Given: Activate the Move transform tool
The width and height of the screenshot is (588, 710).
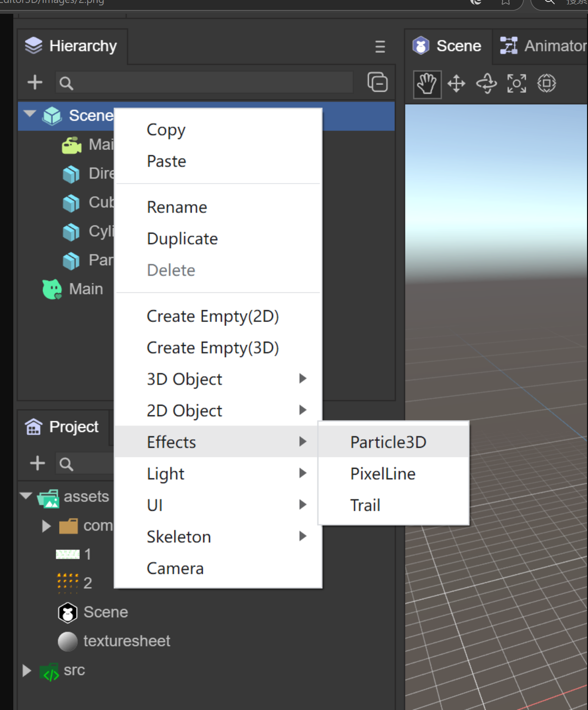Looking at the screenshot, I should [x=456, y=84].
